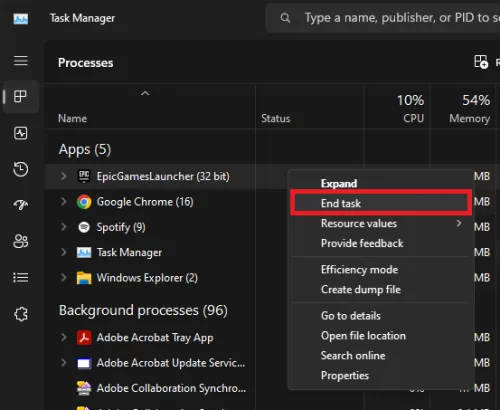Screen dimensions: 500x410
Task: Click the Spotify app icon
Action: [x=84, y=227]
